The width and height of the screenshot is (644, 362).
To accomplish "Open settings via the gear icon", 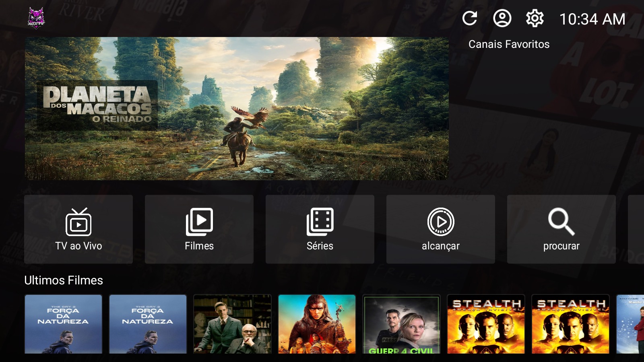I will point(535,19).
